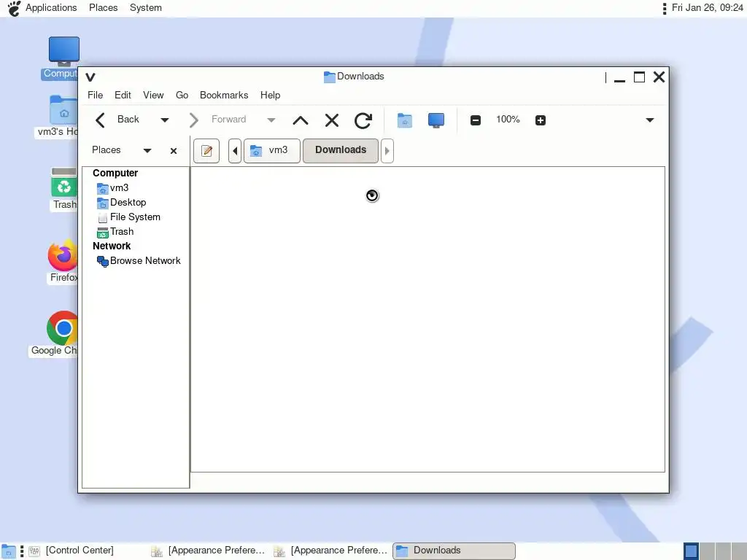747x560 pixels.
Task: Select the Firefox desktop icon
Action: (x=63, y=262)
